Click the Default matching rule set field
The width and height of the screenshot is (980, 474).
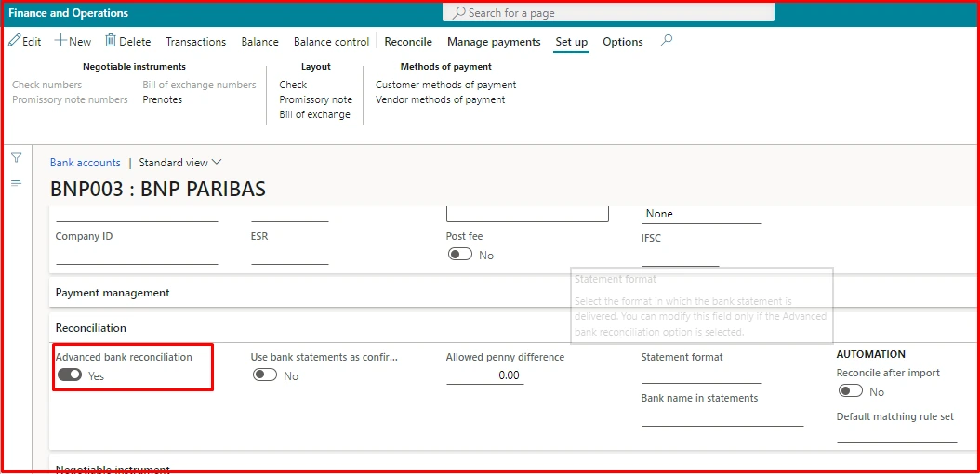[897, 435]
